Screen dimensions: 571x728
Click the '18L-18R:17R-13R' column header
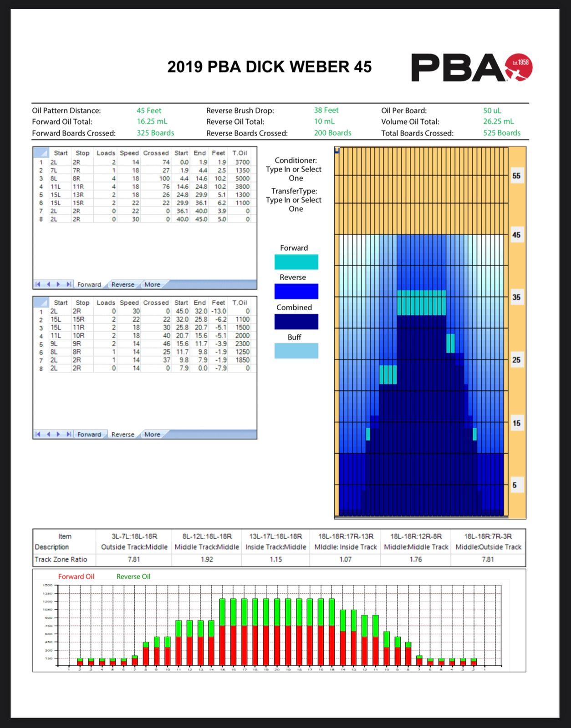(346, 536)
